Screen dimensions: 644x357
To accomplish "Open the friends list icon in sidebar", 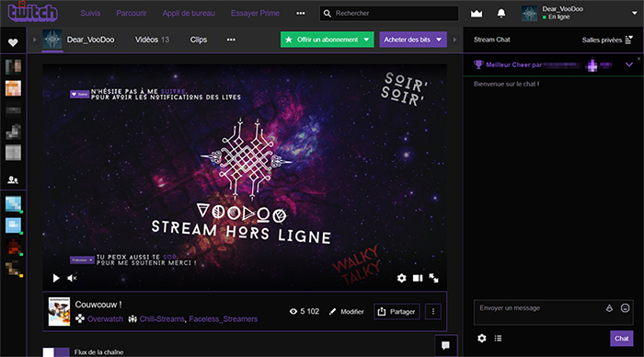I will coord(13,180).
